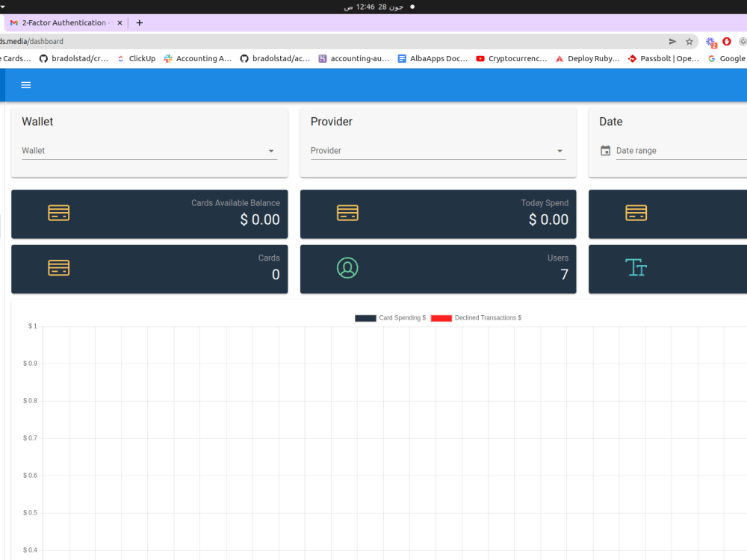Open a new browser tab
The image size is (747, 560).
139,23
